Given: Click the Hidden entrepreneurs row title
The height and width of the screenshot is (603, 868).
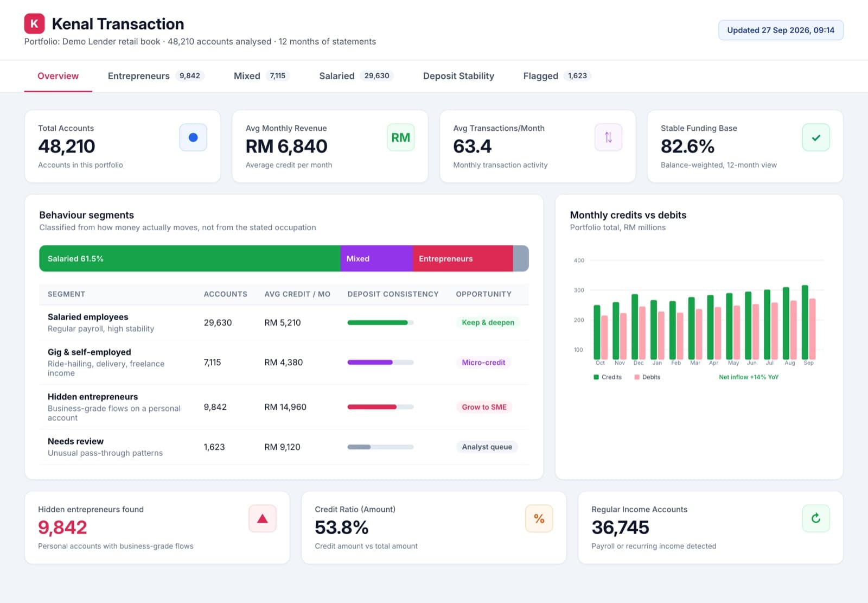Looking at the screenshot, I should click(x=93, y=397).
